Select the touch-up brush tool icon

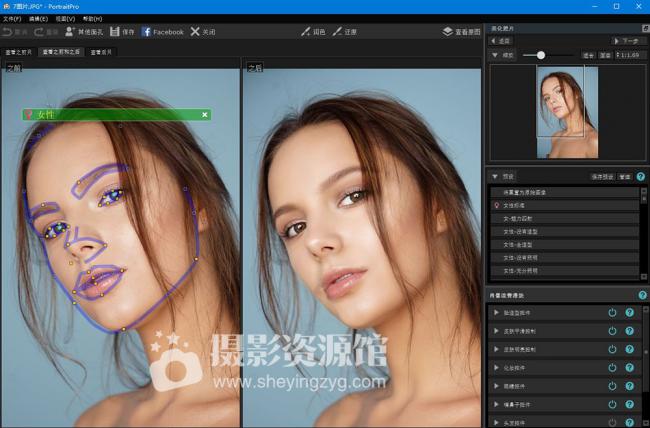[305, 32]
